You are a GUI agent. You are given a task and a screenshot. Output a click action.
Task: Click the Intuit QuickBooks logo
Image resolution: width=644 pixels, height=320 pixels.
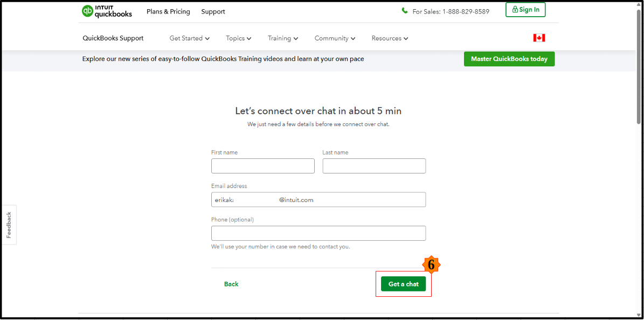click(x=107, y=11)
